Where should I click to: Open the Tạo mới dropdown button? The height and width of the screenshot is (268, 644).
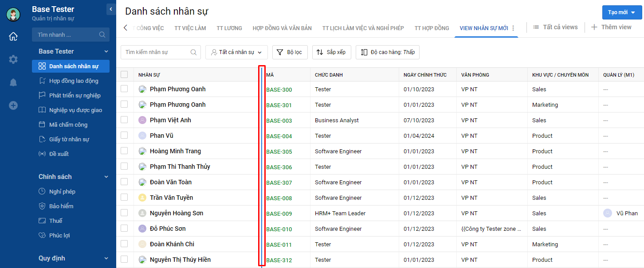(622, 12)
